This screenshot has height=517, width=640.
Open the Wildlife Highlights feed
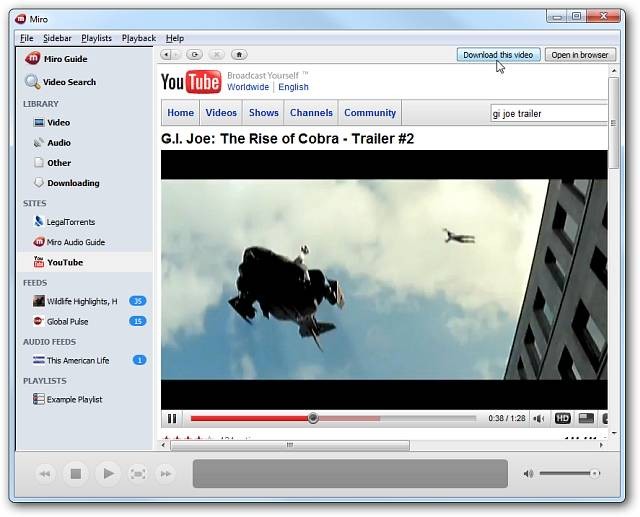(x=75, y=301)
